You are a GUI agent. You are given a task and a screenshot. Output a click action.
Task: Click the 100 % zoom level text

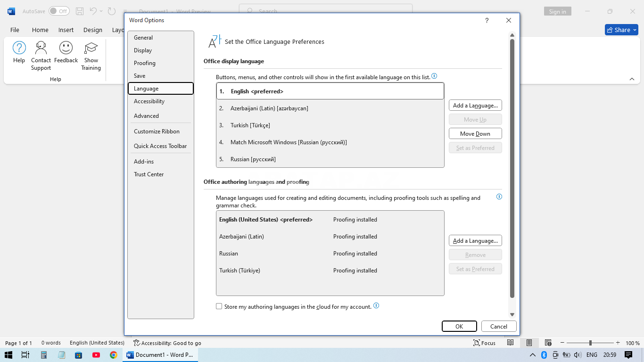[632, 343]
